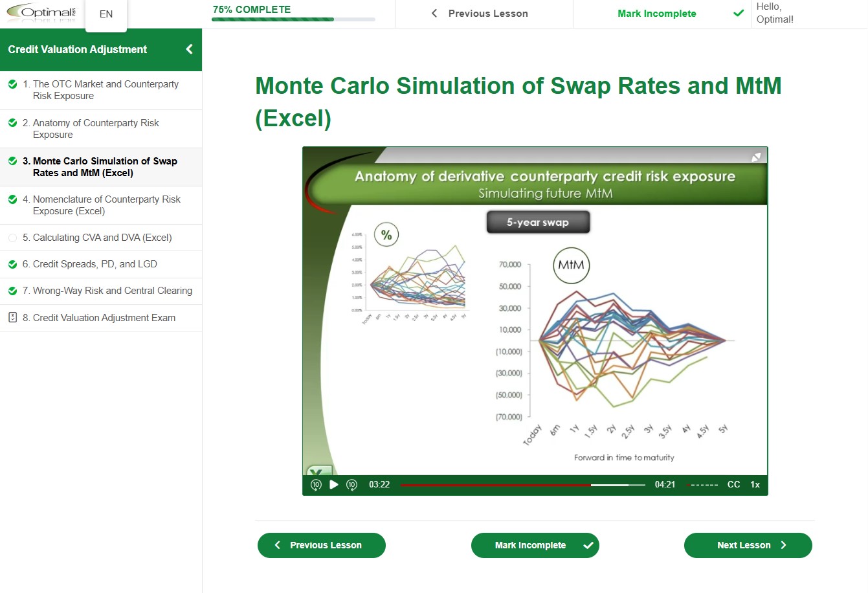The width and height of the screenshot is (868, 593).
Task: Click the Optimal logo in the header
Action: pos(41,13)
